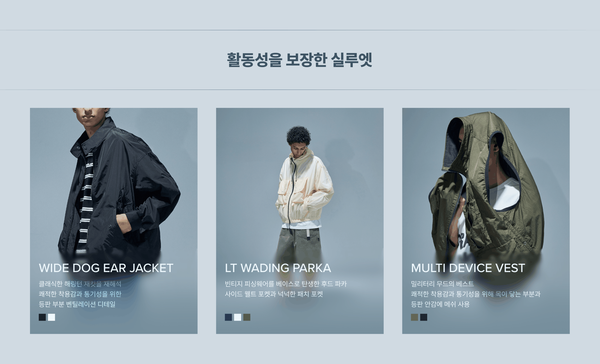This screenshot has width=600, height=364.
Task: Open the MULTI DEVICE VEST title link
Action: click(x=468, y=268)
